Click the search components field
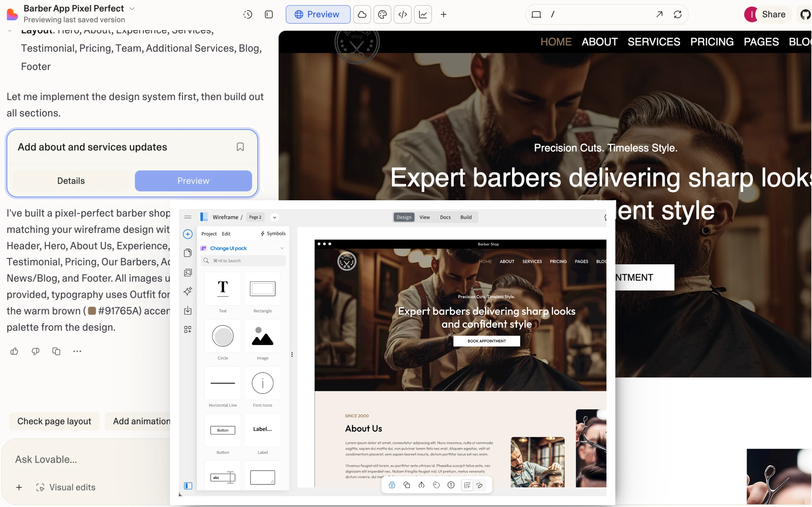Screen dimensions: 812x507 point(243,260)
